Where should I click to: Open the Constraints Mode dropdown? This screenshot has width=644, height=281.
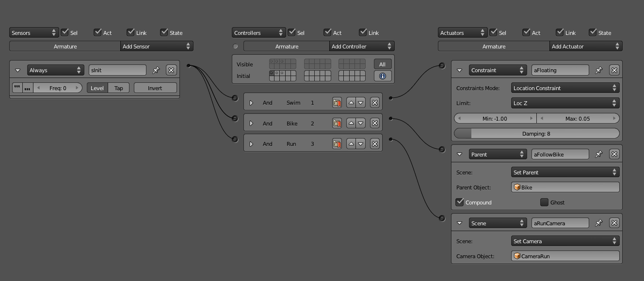(x=565, y=88)
